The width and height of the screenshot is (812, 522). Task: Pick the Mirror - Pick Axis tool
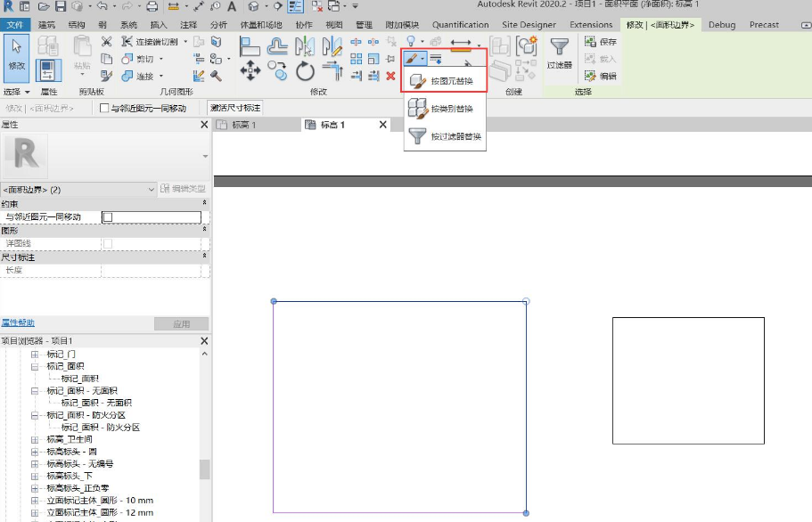click(x=305, y=46)
